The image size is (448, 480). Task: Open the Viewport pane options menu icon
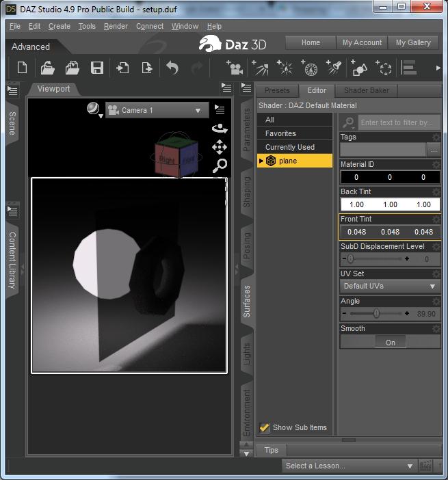[226, 88]
